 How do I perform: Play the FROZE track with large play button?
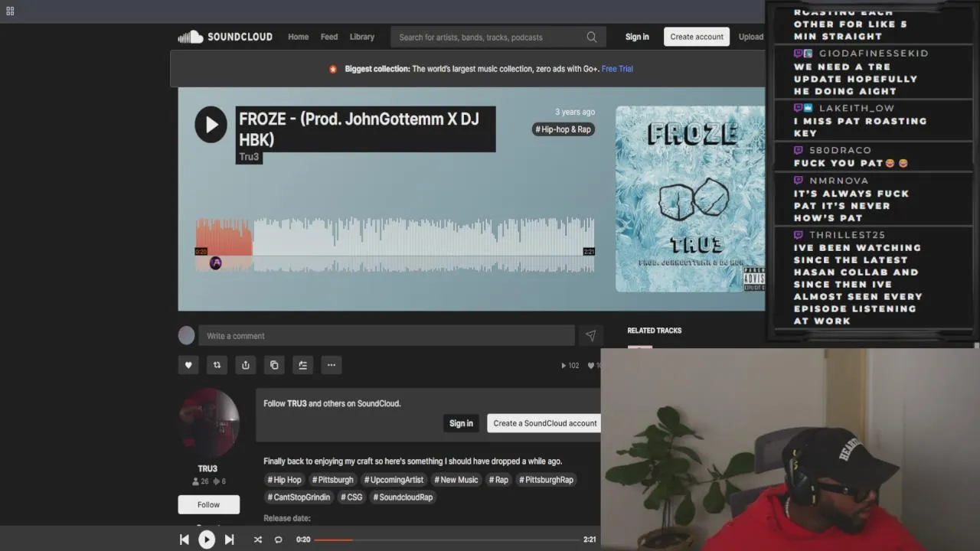[211, 125]
